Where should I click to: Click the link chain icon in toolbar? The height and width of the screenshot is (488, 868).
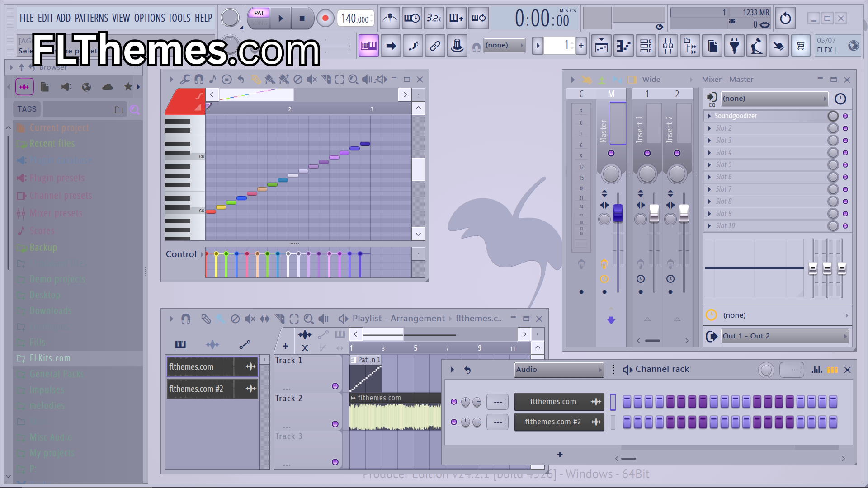coord(435,46)
